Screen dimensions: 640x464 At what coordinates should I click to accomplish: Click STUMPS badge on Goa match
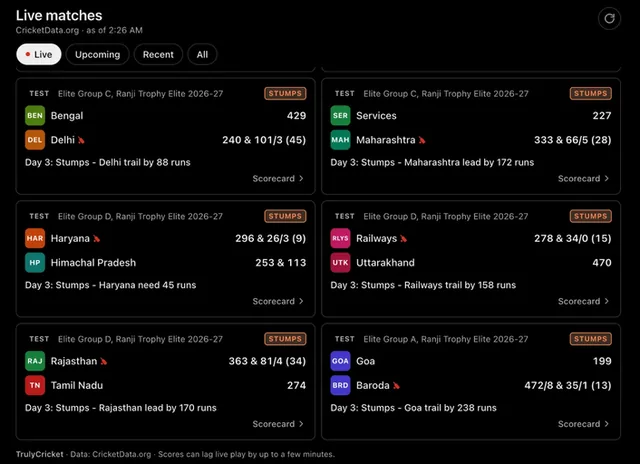tap(591, 339)
